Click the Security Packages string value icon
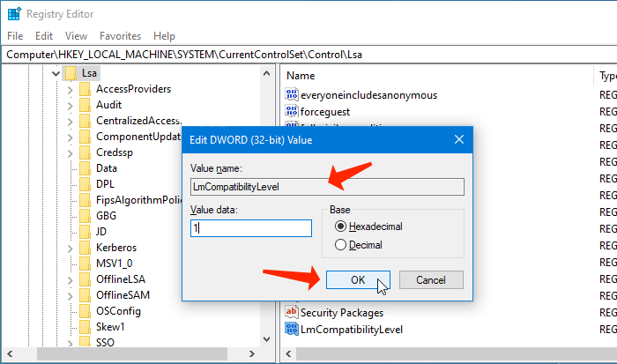This screenshot has height=364, width=617. pyautogui.click(x=292, y=313)
